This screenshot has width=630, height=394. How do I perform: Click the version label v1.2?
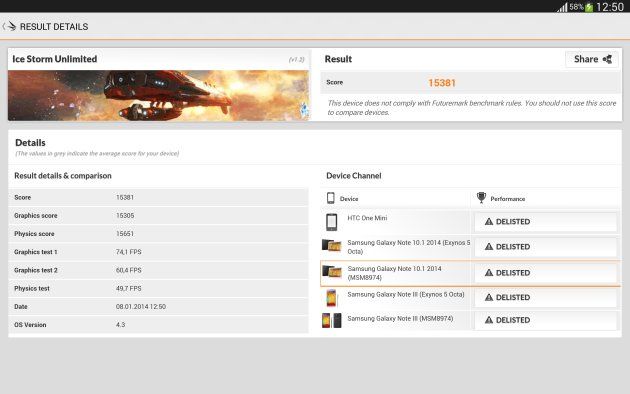pyautogui.click(x=297, y=59)
